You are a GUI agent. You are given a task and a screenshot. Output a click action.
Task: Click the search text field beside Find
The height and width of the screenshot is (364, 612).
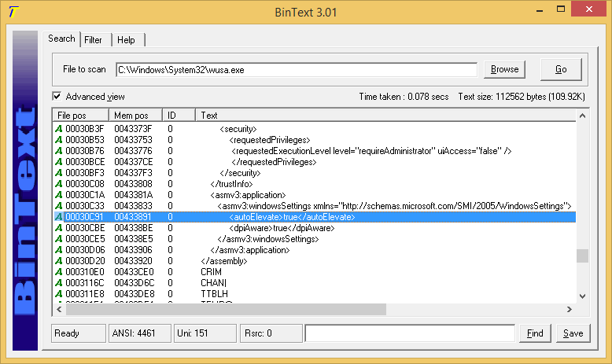coord(410,333)
